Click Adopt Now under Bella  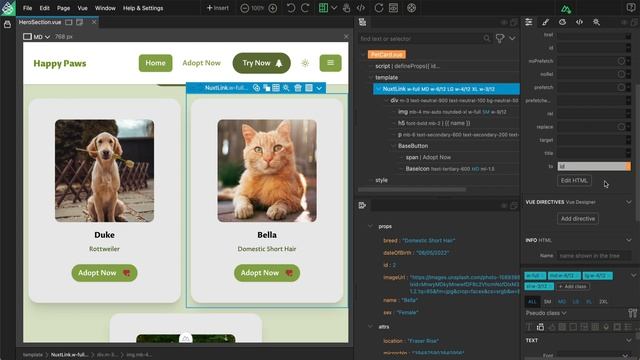point(267,273)
